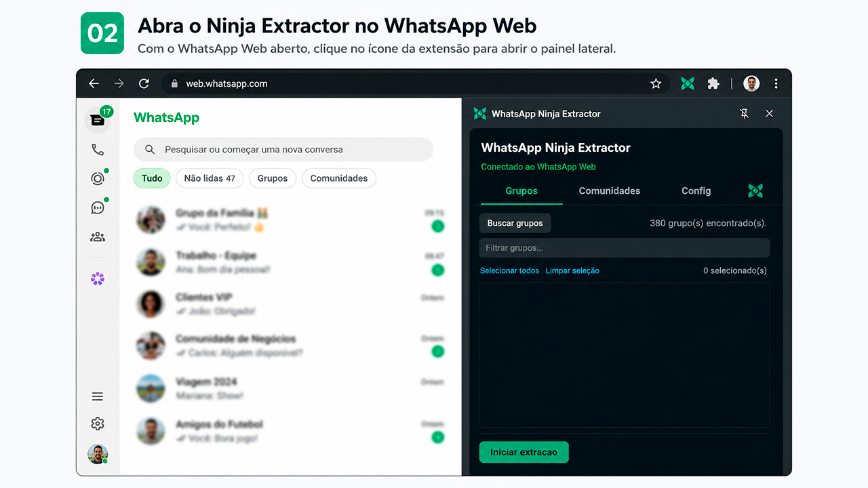Focus the Pesquisar ou começar uma nova conversa field

[283, 149]
